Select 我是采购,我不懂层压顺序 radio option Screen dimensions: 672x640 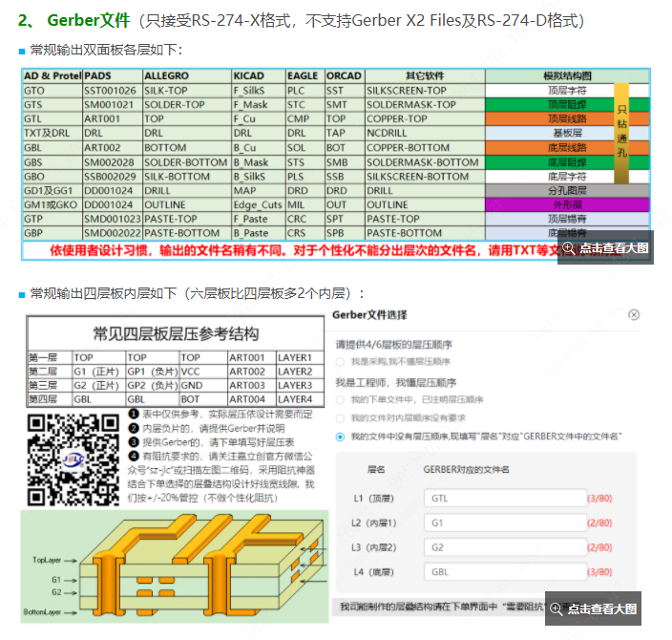pos(341,362)
